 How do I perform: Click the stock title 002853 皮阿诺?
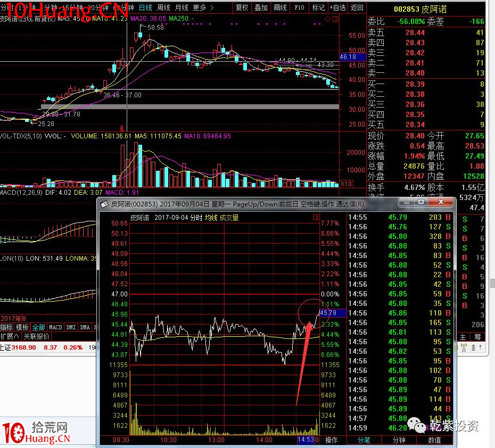420,9
